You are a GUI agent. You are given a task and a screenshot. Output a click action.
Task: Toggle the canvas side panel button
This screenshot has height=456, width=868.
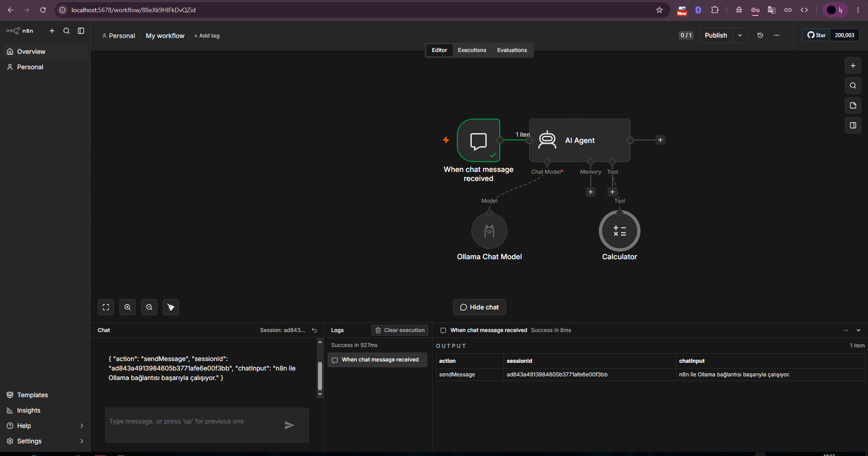[853, 125]
